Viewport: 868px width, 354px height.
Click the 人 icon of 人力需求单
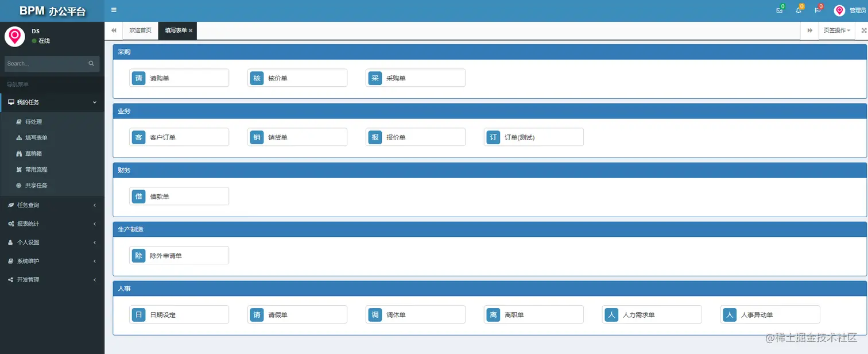pyautogui.click(x=611, y=315)
